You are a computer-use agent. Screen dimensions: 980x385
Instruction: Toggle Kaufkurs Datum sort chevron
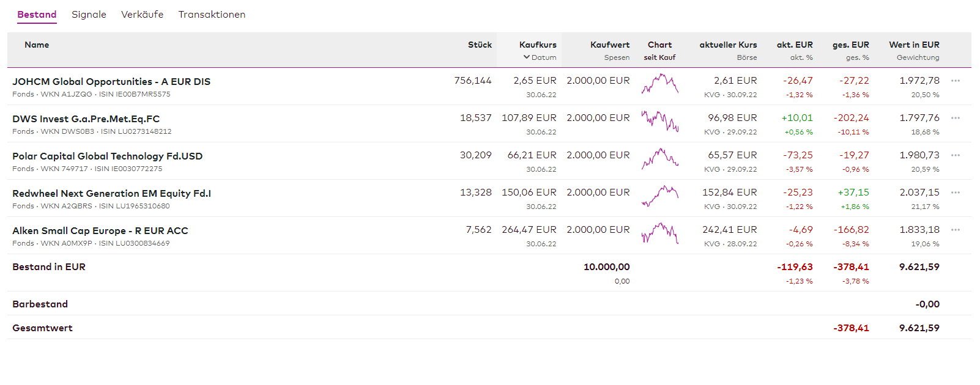pyautogui.click(x=527, y=57)
